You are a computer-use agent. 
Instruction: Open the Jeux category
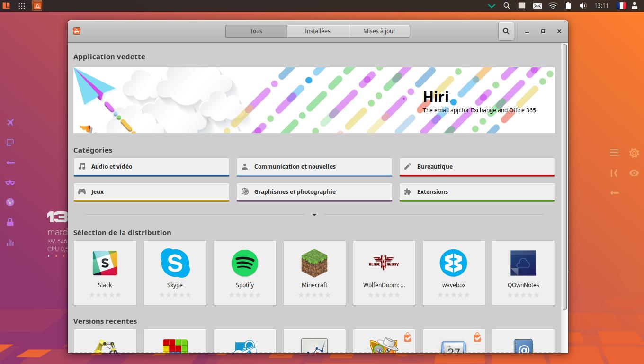[x=152, y=192]
